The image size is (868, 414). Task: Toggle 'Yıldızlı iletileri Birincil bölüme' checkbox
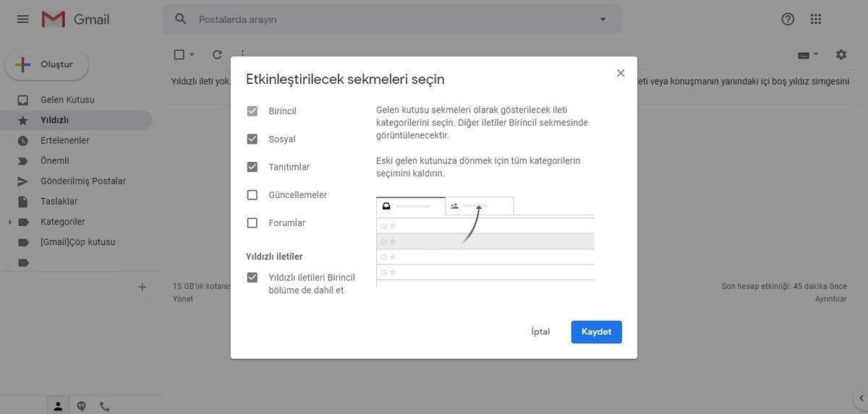click(252, 277)
